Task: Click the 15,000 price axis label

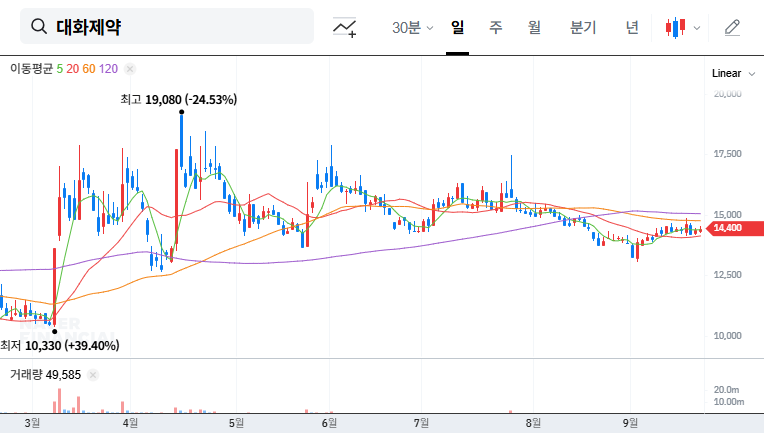Action: pos(727,214)
